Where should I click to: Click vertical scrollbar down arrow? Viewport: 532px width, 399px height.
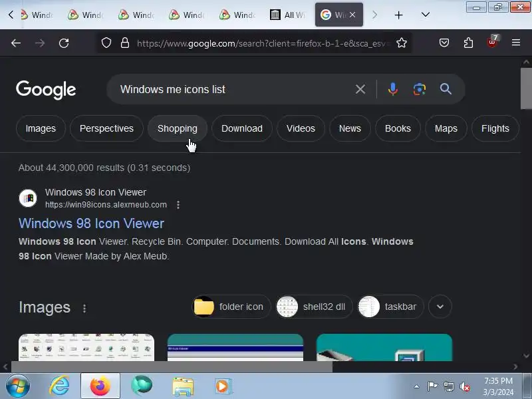pyautogui.click(x=526, y=356)
